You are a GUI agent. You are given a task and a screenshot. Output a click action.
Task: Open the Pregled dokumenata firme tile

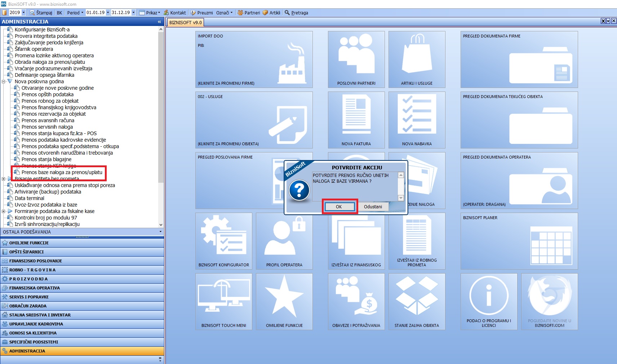pos(519,59)
